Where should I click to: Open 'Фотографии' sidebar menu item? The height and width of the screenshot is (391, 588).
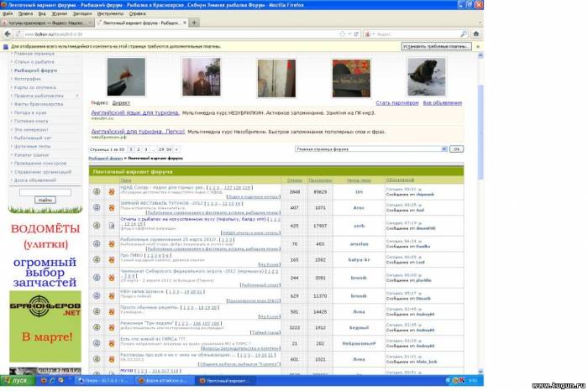point(28,79)
